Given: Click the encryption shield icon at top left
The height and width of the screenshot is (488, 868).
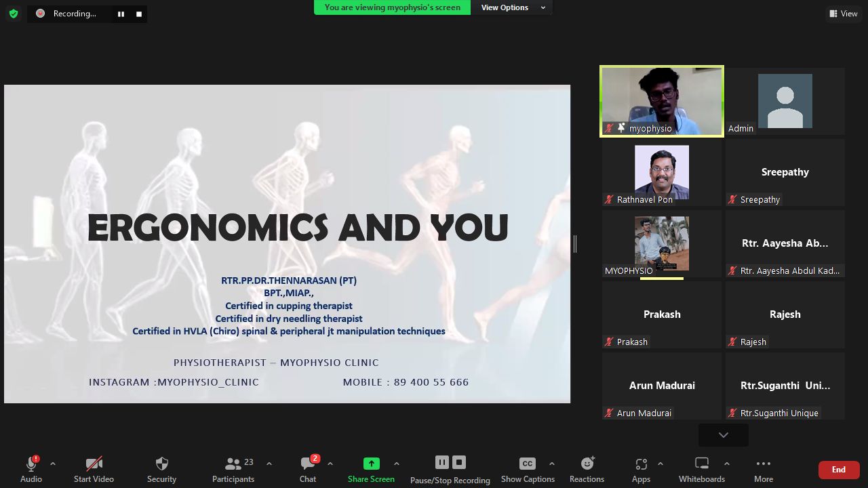Looking at the screenshot, I should (x=14, y=14).
